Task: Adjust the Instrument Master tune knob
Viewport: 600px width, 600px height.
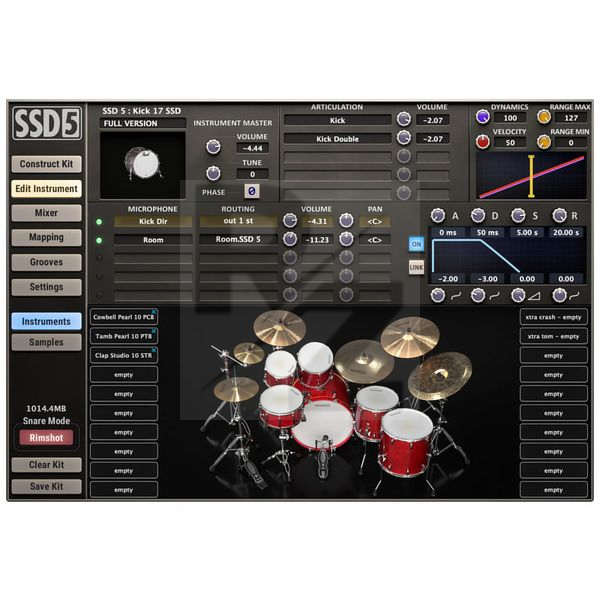Action: click(213, 173)
